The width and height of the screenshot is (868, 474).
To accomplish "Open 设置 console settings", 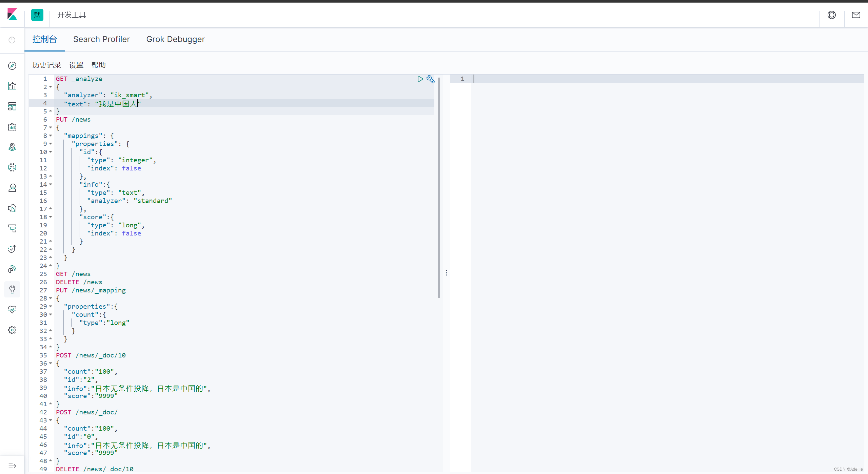I will point(76,65).
